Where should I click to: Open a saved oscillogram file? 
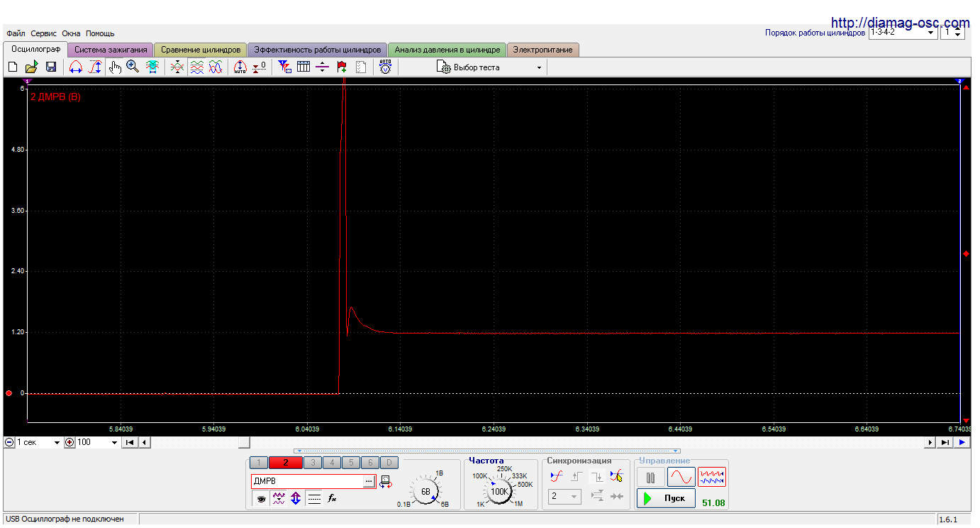(31, 67)
